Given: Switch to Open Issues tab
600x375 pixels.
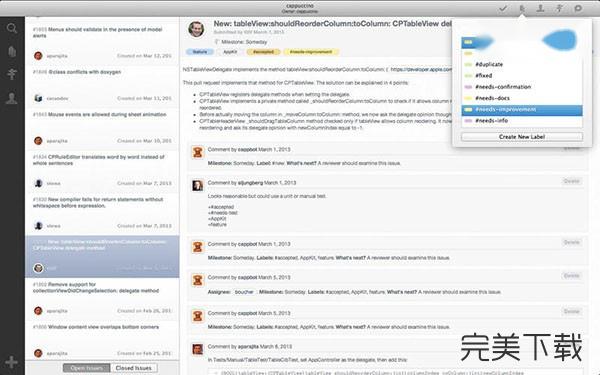Looking at the screenshot, I should (x=86, y=368).
